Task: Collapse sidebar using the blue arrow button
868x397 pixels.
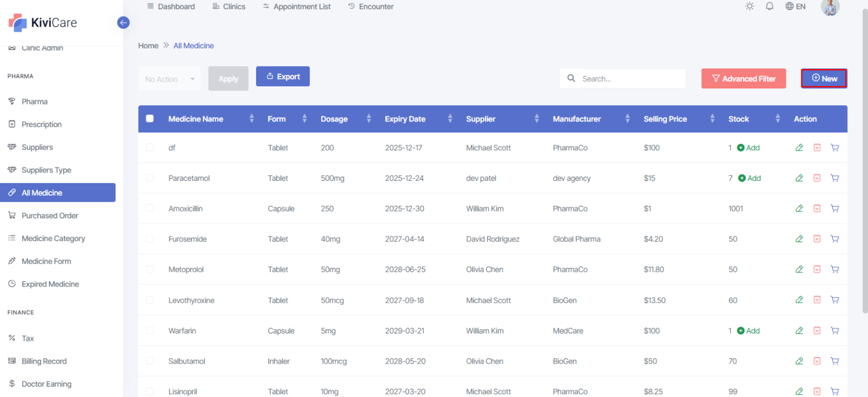Action: click(123, 23)
